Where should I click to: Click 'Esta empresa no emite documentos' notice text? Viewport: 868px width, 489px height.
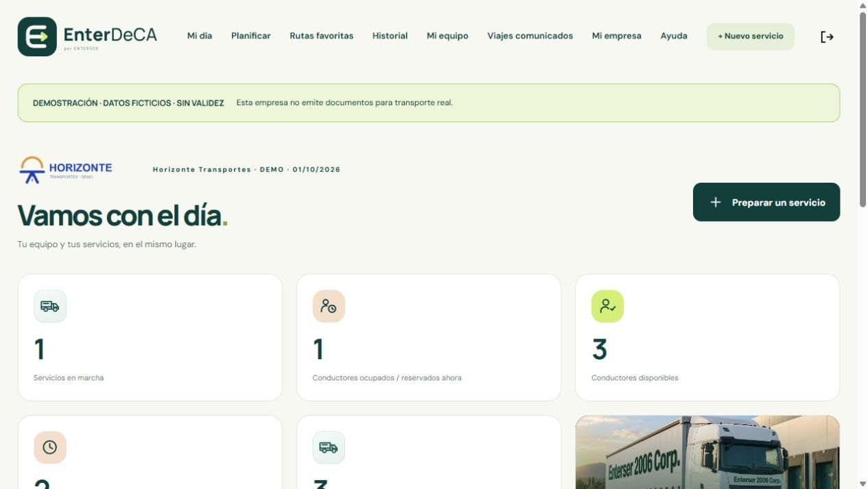tap(344, 103)
